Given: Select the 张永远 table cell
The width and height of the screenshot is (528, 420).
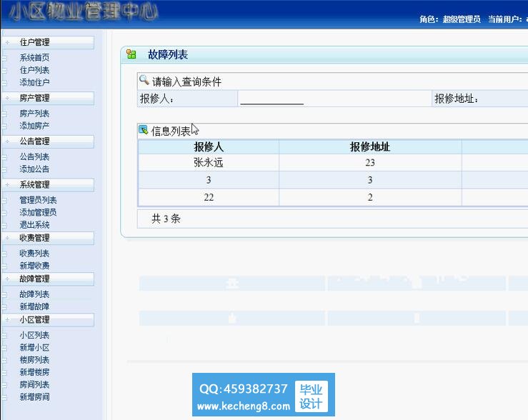Looking at the screenshot, I should point(209,163).
